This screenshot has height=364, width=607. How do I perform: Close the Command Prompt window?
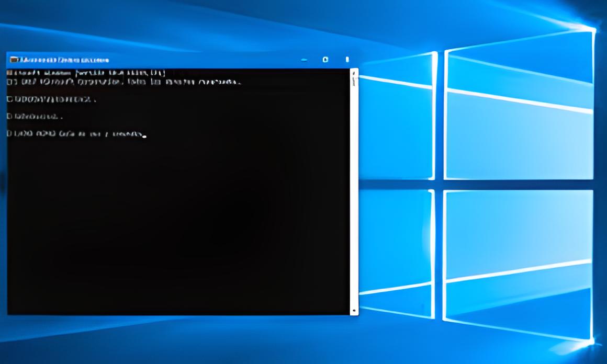(346, 60)
